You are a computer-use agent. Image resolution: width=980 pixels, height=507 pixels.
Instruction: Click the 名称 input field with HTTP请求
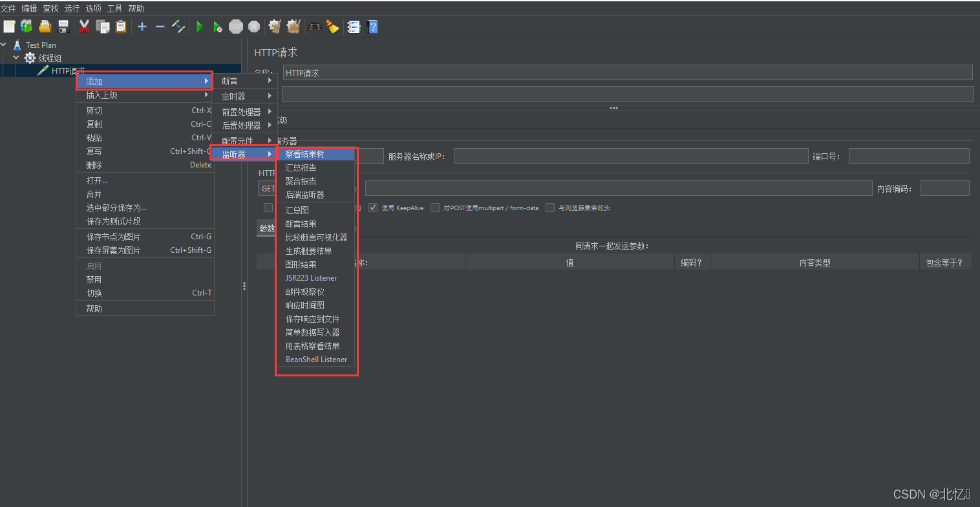pos(628,72)
